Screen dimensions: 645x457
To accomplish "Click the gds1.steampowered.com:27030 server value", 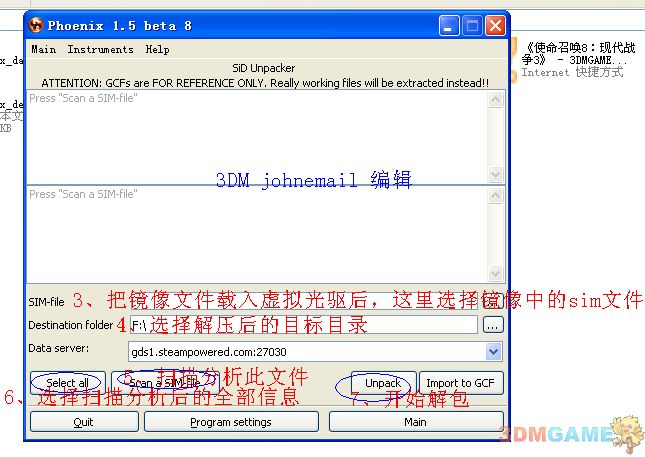I will (x=209, y=352).
